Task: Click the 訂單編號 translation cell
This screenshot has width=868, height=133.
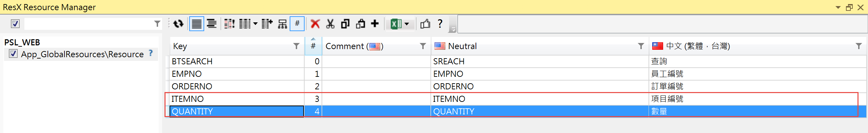Action: pos(758,87)
